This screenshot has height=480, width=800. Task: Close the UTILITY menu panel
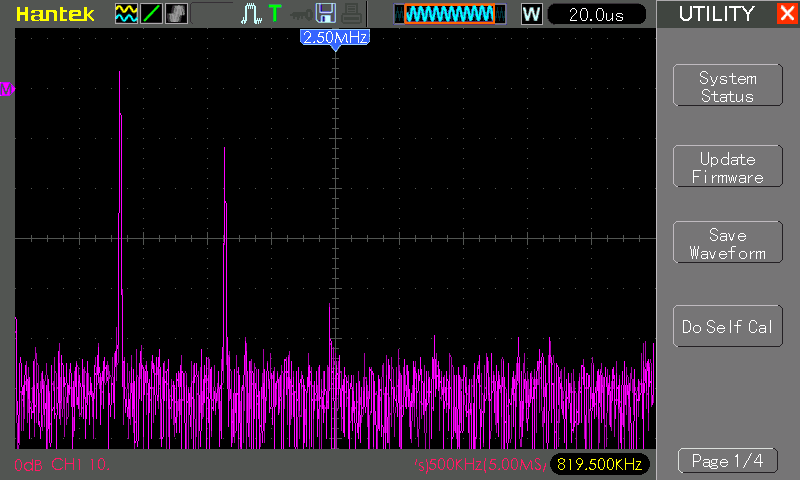click(x=785, y=14)
